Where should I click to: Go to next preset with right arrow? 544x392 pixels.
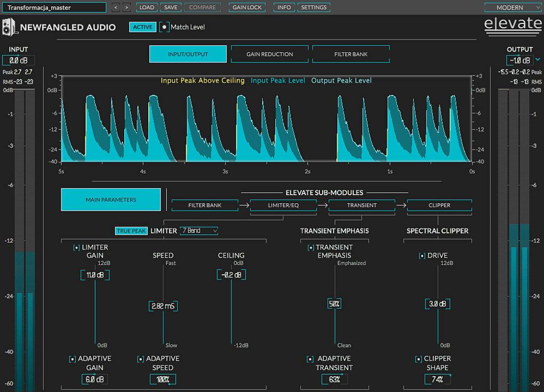[x=126, y=7]
